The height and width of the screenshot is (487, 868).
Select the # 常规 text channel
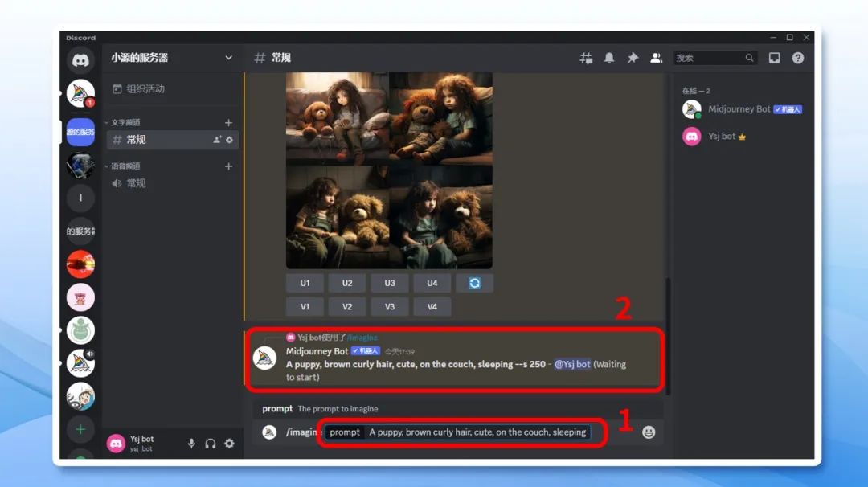(x=172, y=140)
